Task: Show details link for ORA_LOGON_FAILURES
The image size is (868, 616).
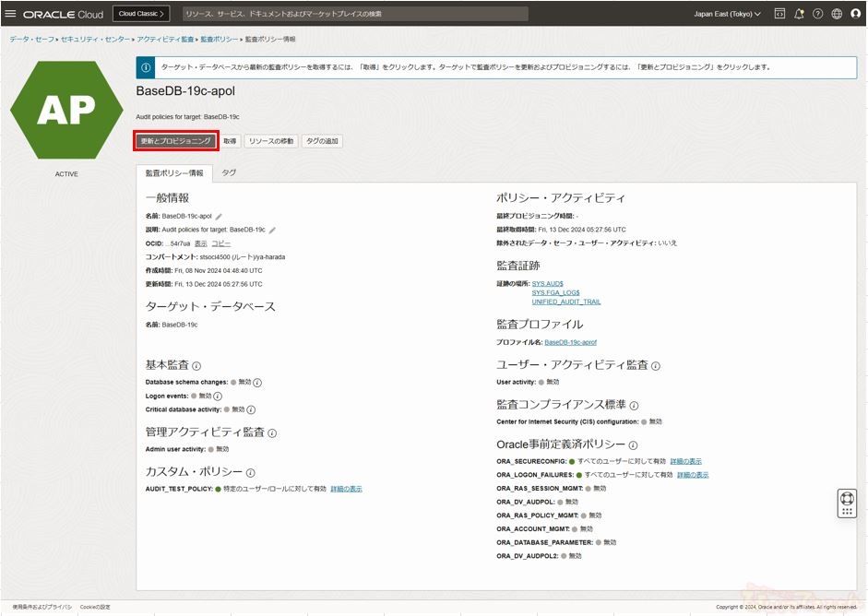Action: (x=693, y=475)
